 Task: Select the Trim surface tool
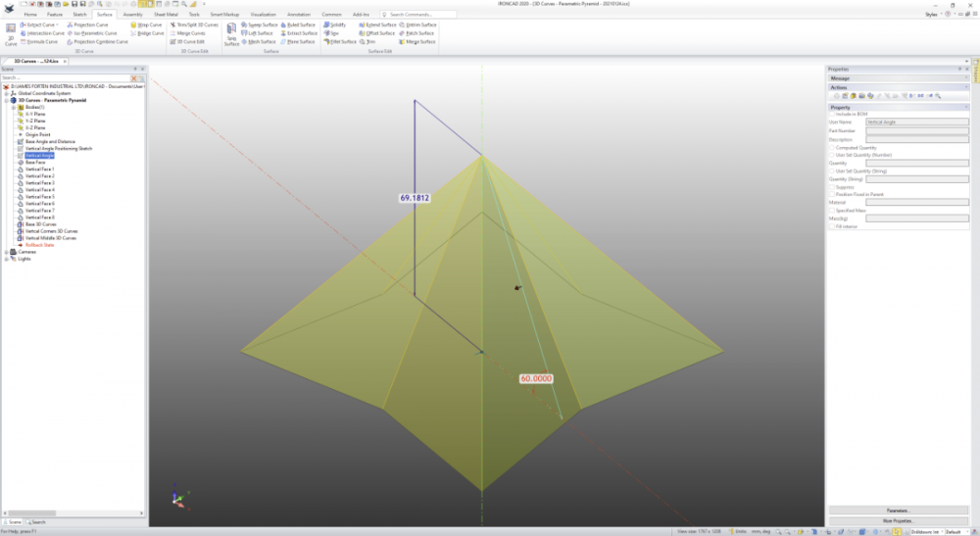pos(367,42)
